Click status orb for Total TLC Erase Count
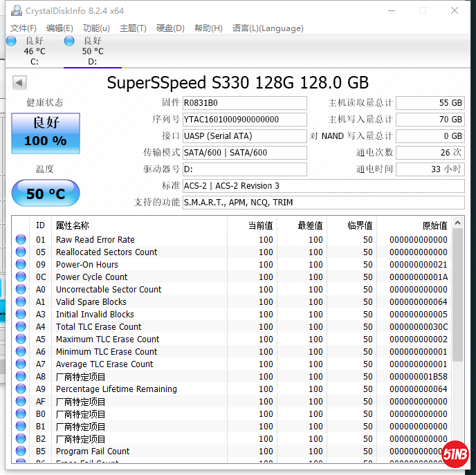 pyautogui.click(x=21, y=327)
